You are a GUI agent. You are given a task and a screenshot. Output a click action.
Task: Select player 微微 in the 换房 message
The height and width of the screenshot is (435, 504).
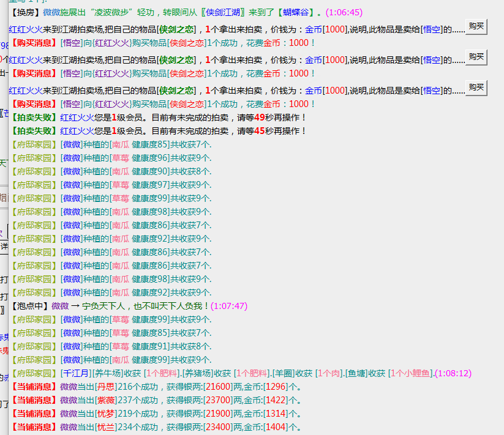pos(51,12)
